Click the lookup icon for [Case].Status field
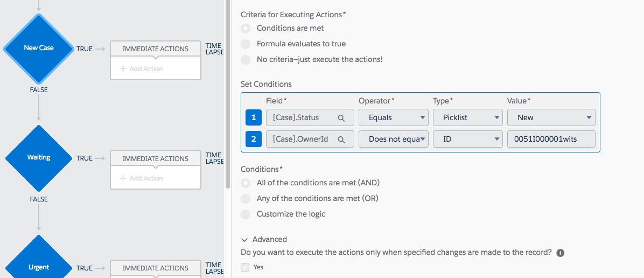The width and height of the screenshot is (644, 278). (x=341, y=118)
